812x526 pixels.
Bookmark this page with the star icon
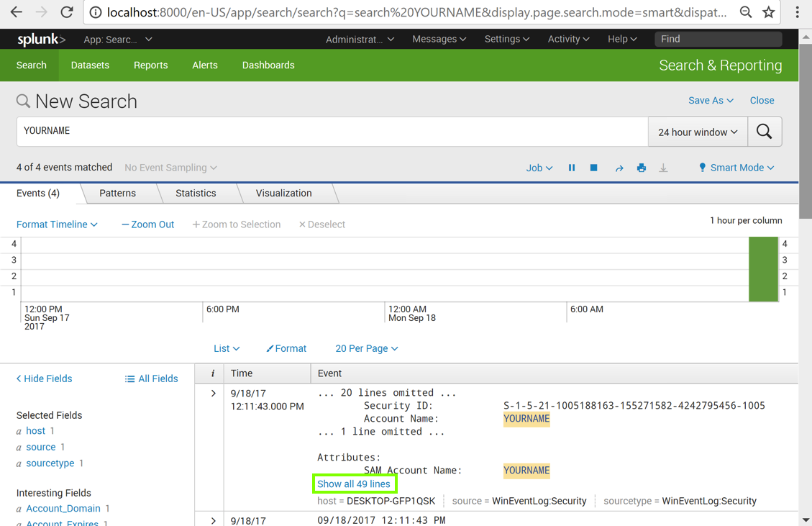pyautogui.click(x=769, y=12)
